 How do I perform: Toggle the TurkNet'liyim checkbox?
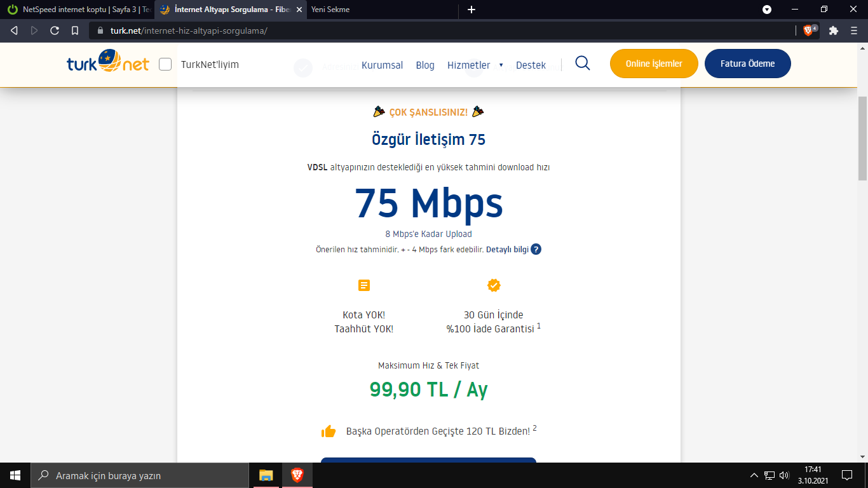click(x=165, y=64)
